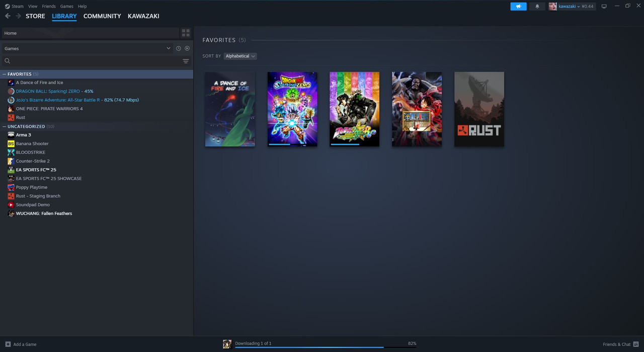Open advanced filter options icon

(x=186, y=61)
